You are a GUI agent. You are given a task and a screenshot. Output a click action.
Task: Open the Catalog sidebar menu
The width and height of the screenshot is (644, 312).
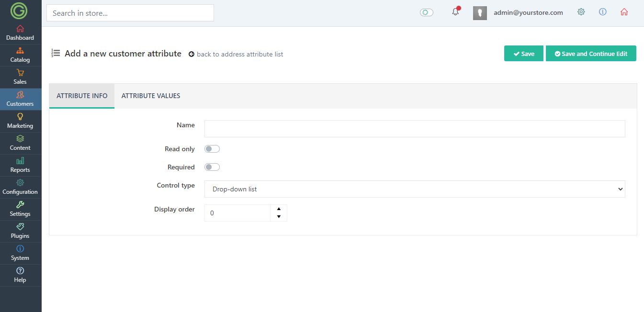(x=20, y=55)
